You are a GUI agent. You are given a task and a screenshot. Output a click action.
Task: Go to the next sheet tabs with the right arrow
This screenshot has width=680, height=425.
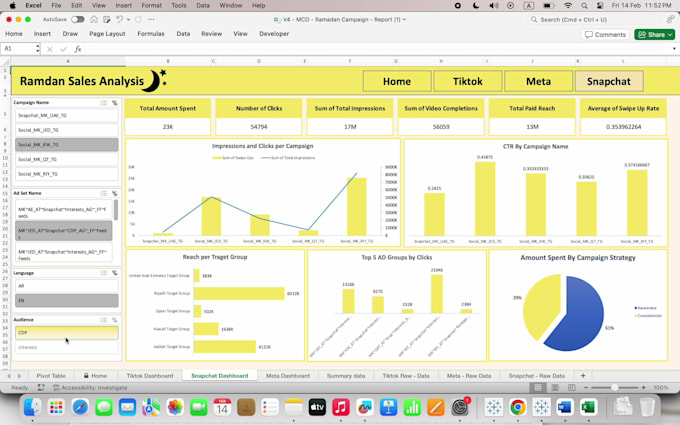pos(19,376)
